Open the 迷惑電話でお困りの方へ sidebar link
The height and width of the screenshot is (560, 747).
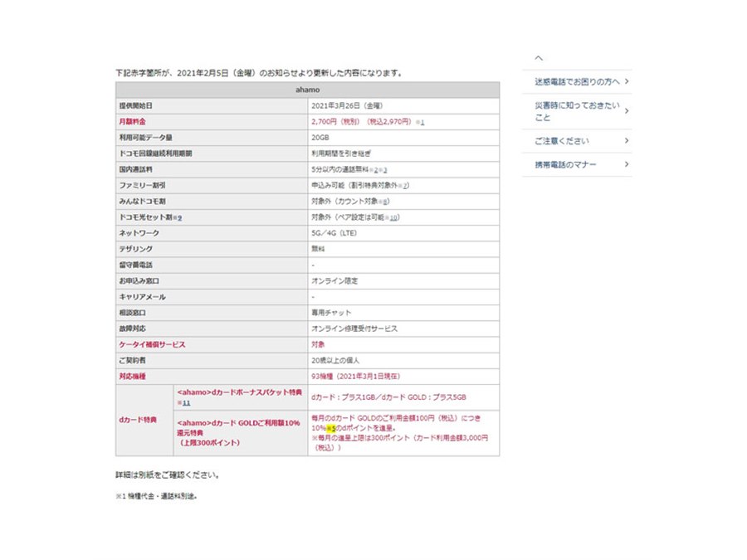click(x=577, y=82)
